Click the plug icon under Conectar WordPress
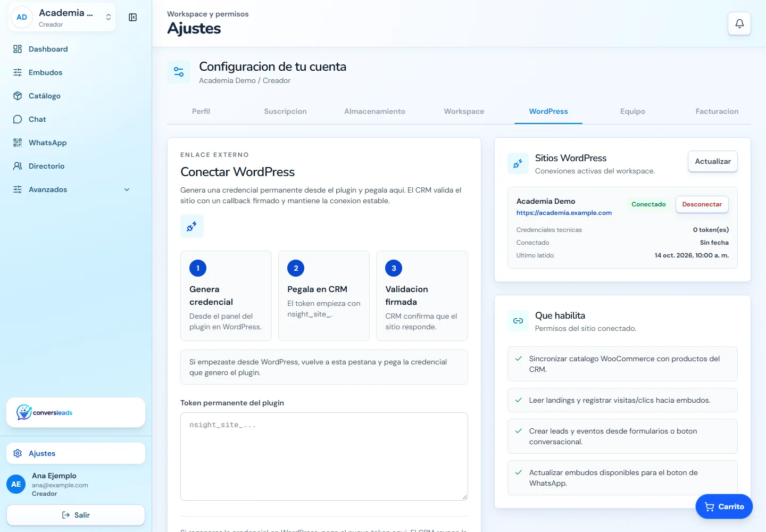This screenshot has height=532, width=766. click(192, 226)
